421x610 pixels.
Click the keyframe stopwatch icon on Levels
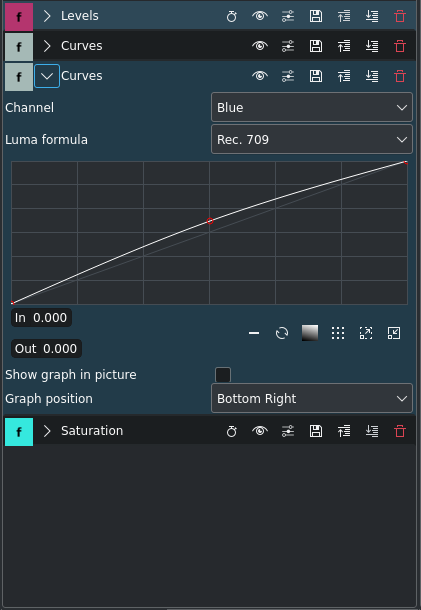click(x=232, y=16)
